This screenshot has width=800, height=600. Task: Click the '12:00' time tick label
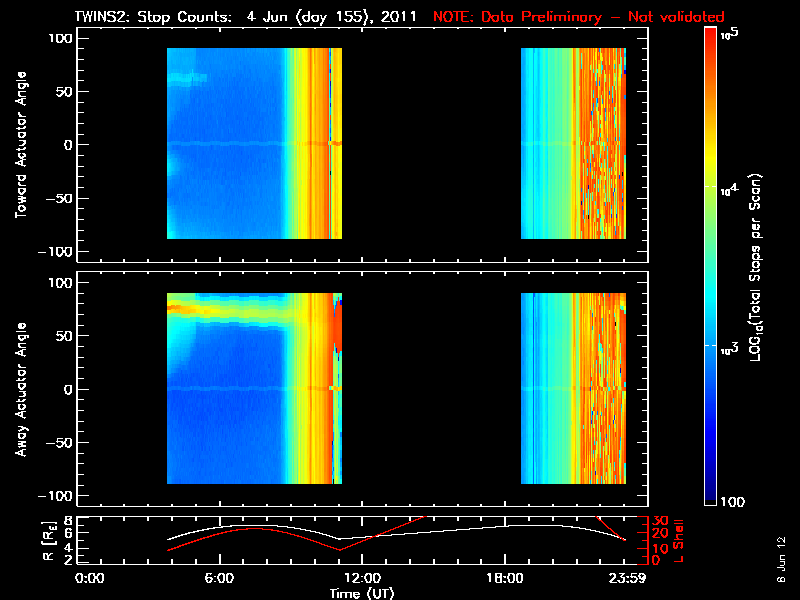(362, 578)
